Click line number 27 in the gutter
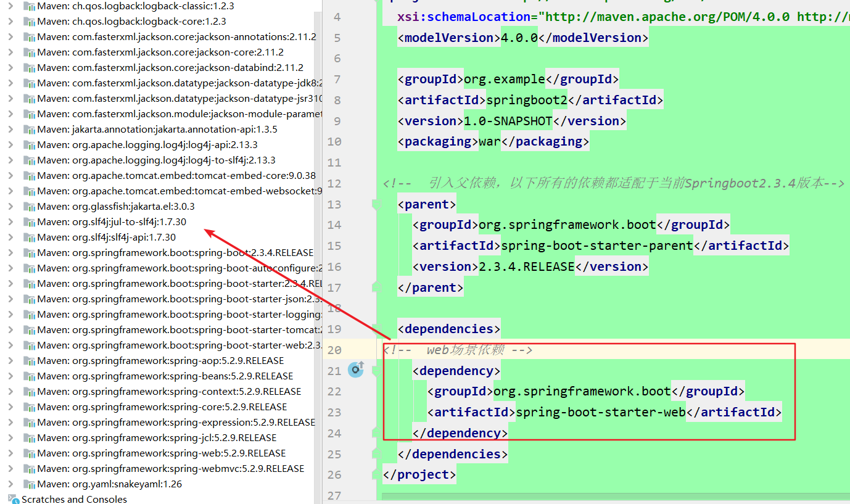The height and width of the screenshot is (504, 850). click(334, 495)
